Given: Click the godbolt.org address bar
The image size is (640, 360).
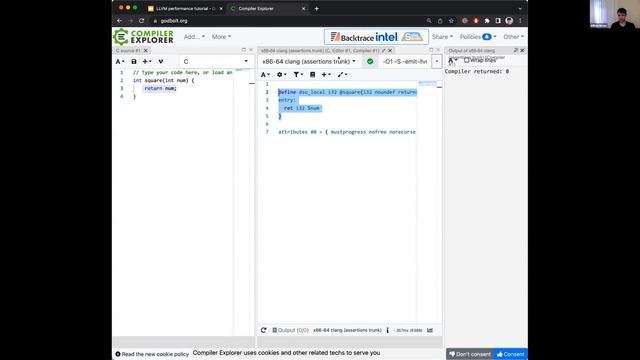Looking at the screenshot, I should tap(286, 21).
